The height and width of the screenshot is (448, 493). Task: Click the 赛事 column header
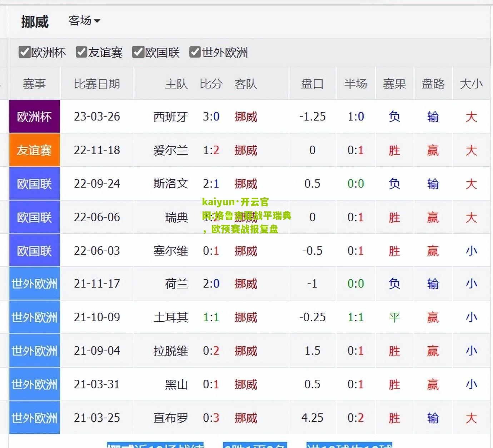click(x=34, y=84)
